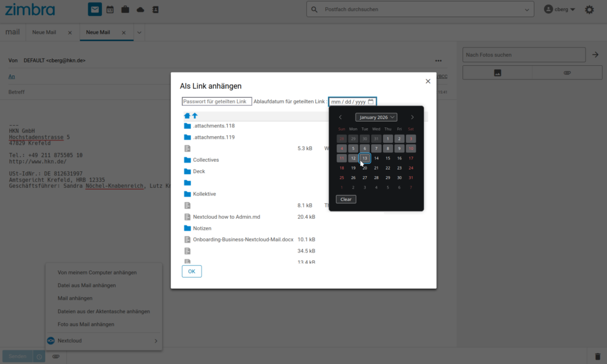Open the cloud app icon in header
This screenshot has width=607, height=364.
140,9
